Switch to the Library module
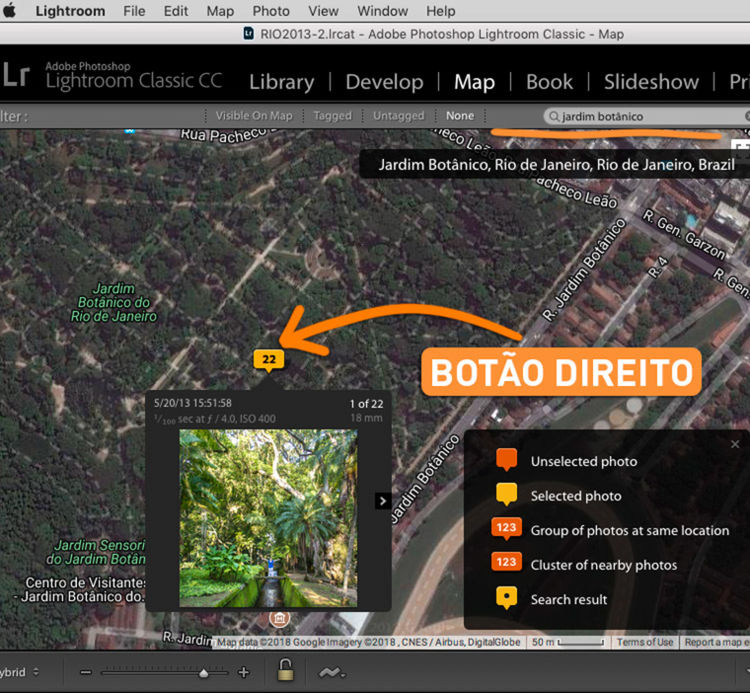750x693 pixels. (x=282, y=82)
